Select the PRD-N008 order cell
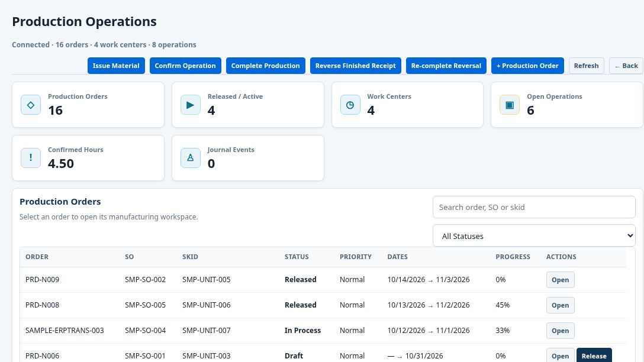Screen dimensions: 644x362 [x=42, y=305]
